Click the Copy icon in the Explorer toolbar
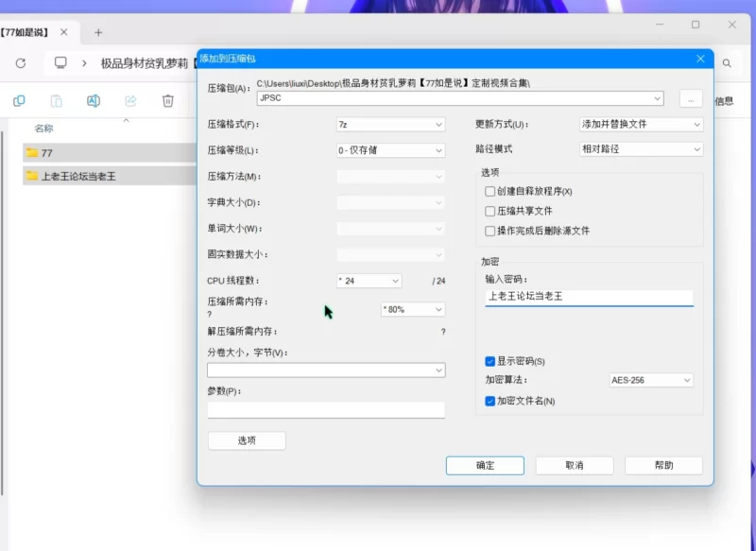 (19, 101)
